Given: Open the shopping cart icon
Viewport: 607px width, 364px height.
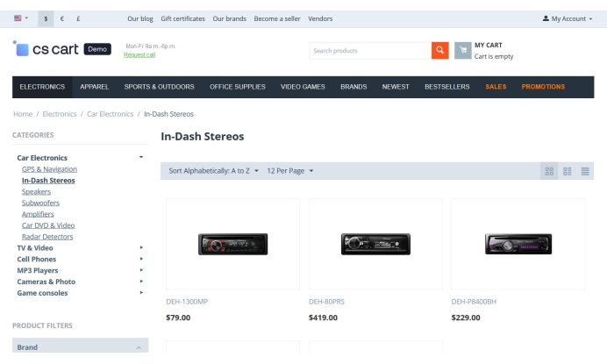Looking at the screenshot, I should pyautogui.click(x=463, y=51).
